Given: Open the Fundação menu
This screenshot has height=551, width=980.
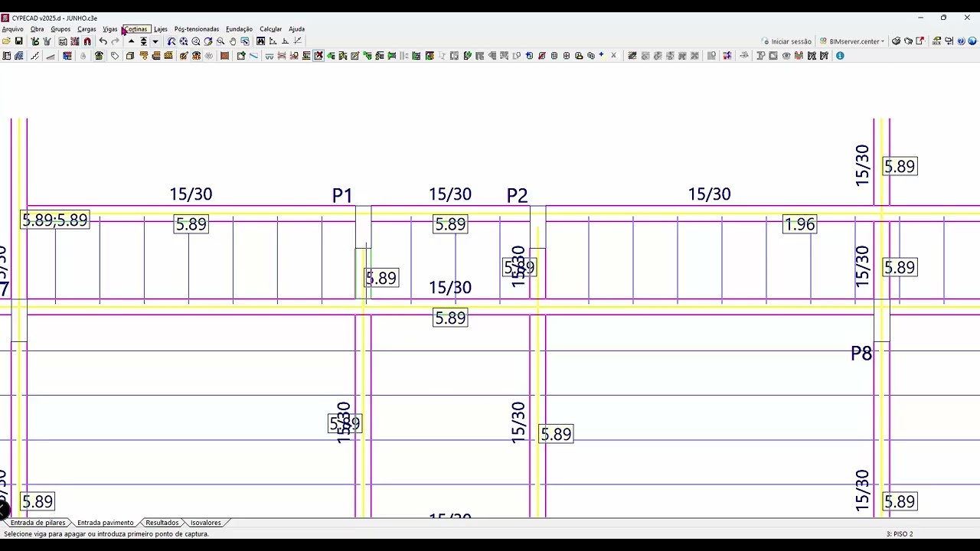Looking at the screenshot, I should coord(239,29).
